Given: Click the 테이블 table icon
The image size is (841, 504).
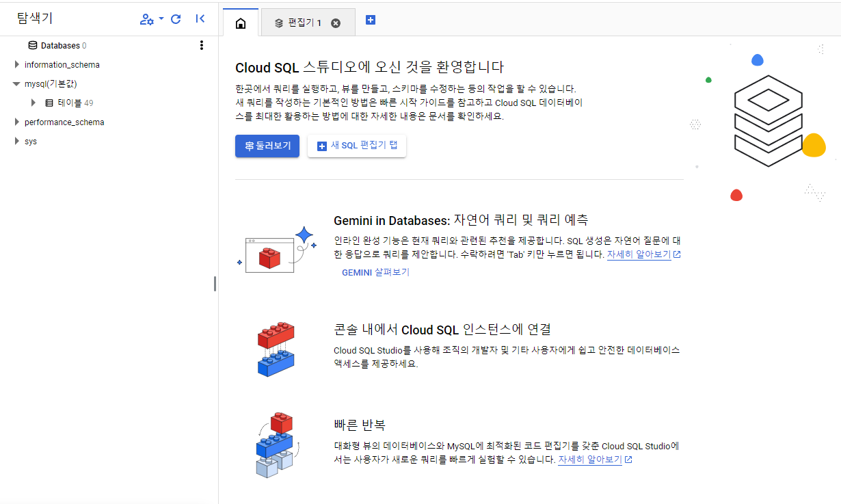Looking at the screenshot, I should click(x=49, y=103).
